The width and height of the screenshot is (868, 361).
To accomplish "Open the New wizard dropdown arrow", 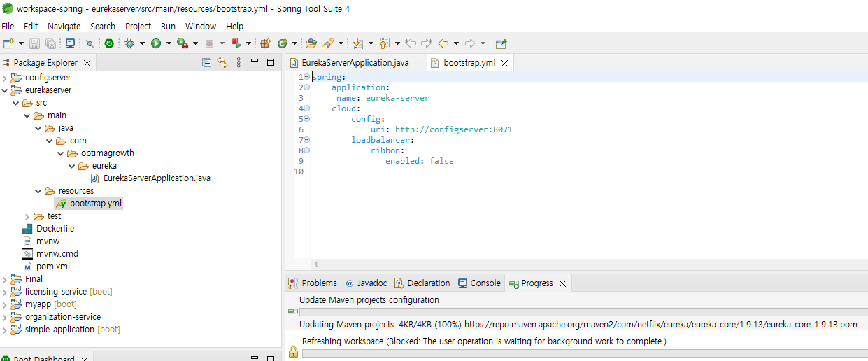I will click(x=21, y=43).
